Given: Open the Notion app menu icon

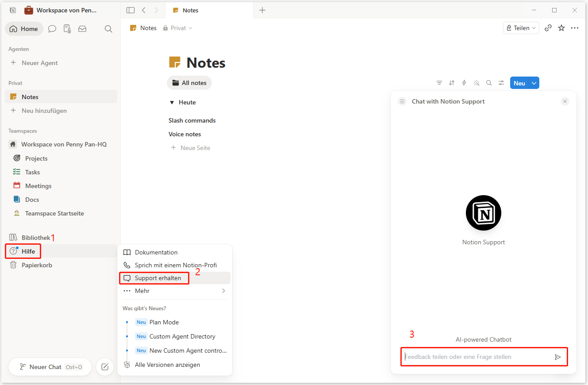Looking at the screenshot, I should pos(13,10).
